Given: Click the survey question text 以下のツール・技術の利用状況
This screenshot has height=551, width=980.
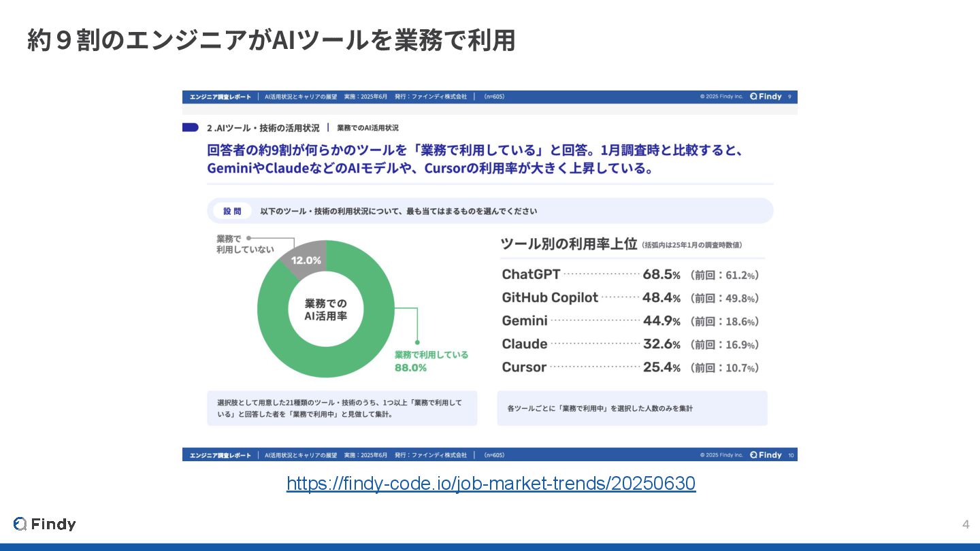Looking at the screenshot, I should pos(398,211).
